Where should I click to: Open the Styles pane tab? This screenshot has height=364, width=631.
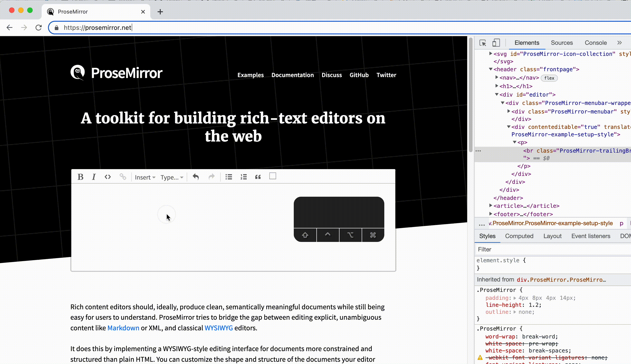tap(487, 236)
